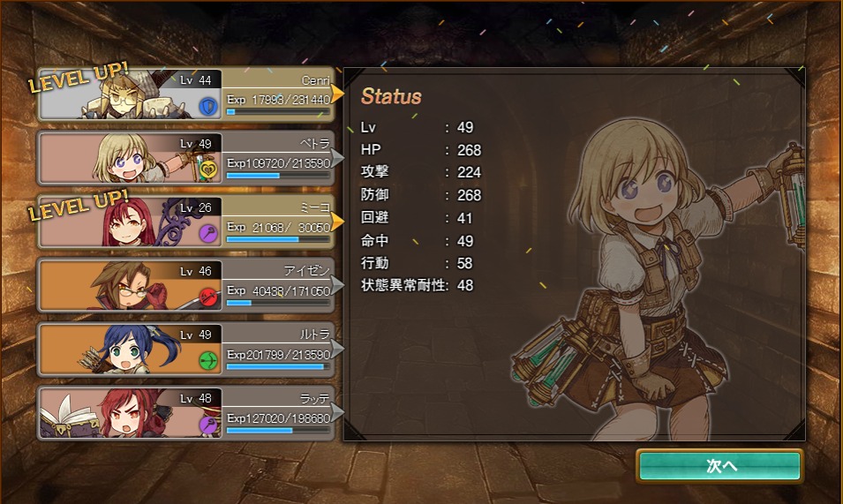Image resolution: width=843 pixels, height=504 pixels.
Task: Click the gold arrow beside ミーコ's card
Action: [x=337, y=221]
